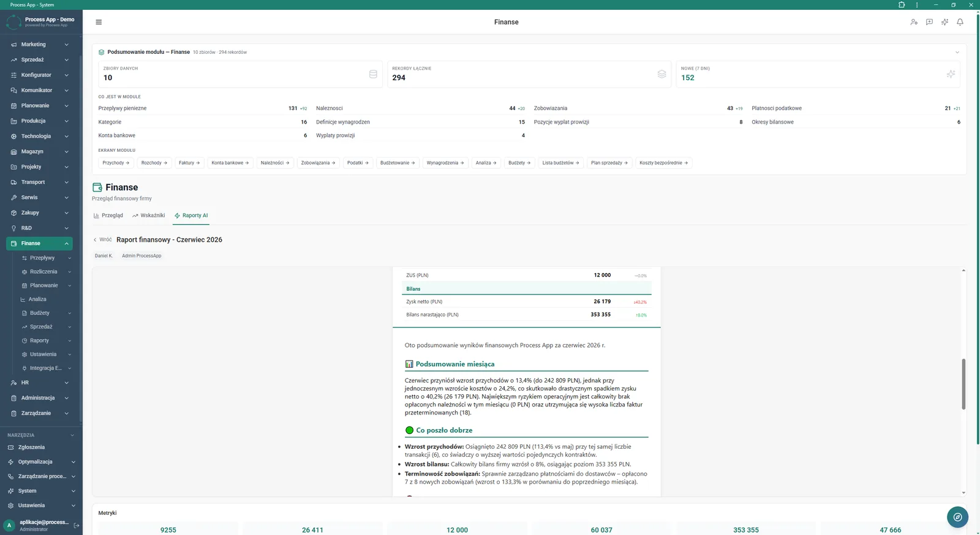Open the chat feedback icon in header
Image resolution: width=980 pixels, height=535 pixels.
(929, 22)
